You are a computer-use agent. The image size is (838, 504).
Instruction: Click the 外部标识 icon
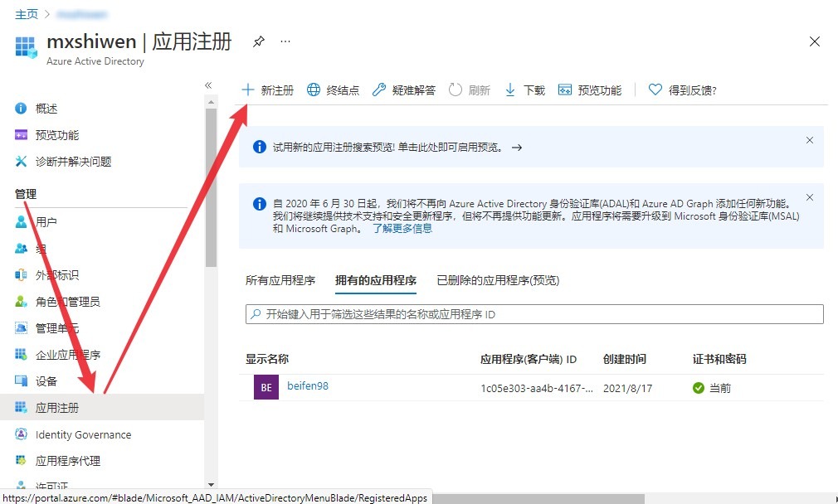coord(21,275)
